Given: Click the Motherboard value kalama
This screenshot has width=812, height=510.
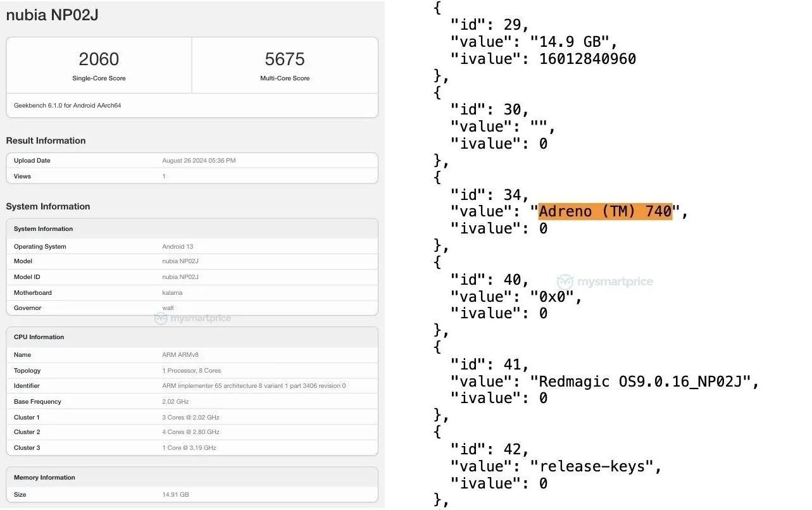Looking at the screenshot, I should pyautogui.click(x=172, y=293).
